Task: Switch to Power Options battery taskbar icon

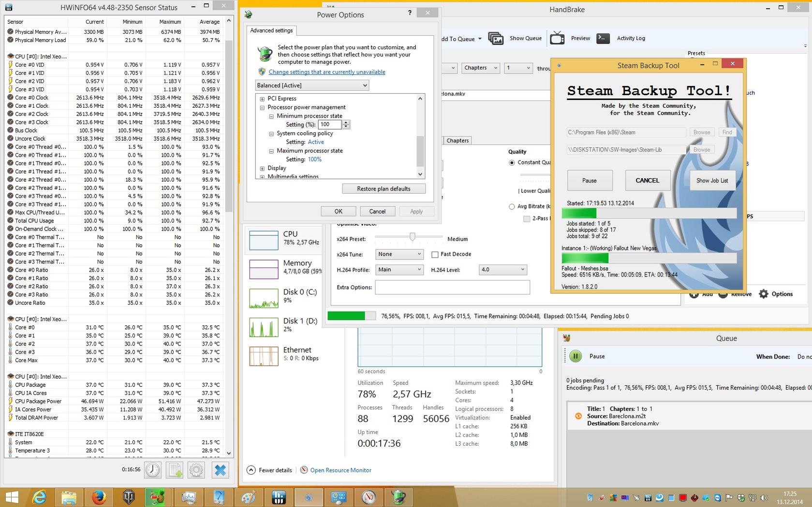Action: [x=399, y=497]
